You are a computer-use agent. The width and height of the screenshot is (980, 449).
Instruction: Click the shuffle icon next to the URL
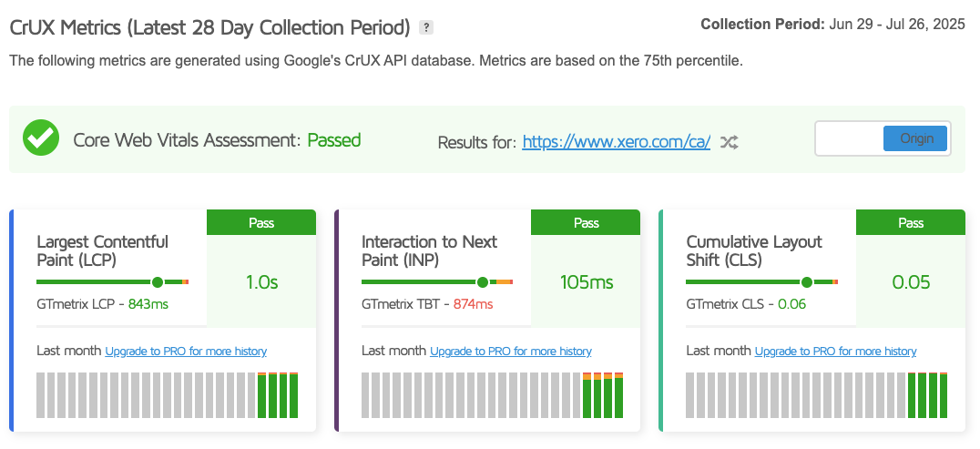[x=729, y=143]
